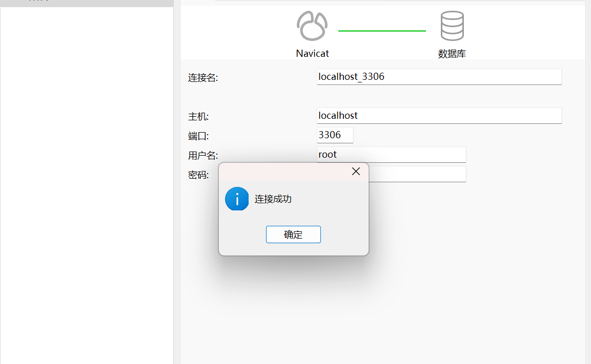Select the 数据库 label under database icon
This screenshot has height=364, width=591.
(x=452, y=53)
